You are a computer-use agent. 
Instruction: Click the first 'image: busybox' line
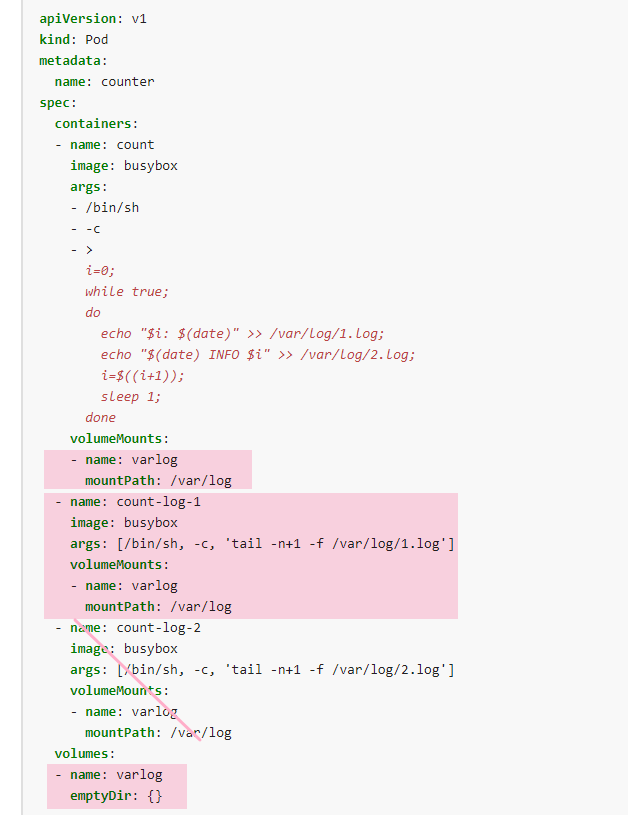[124, 165]
